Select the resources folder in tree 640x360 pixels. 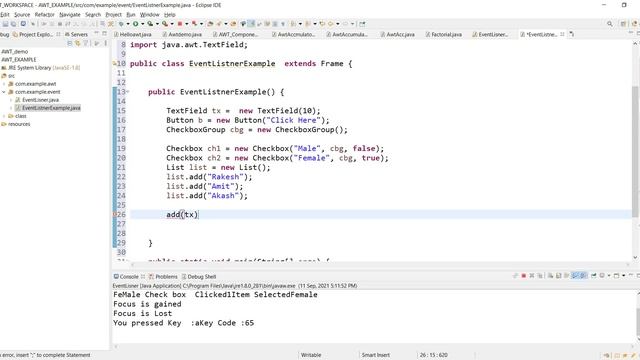pos(19,124)
